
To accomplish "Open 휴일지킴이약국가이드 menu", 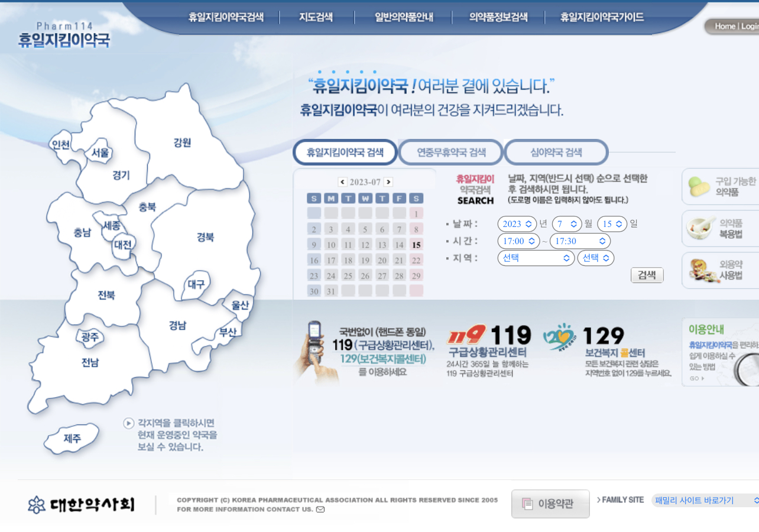I will (602, 17).
